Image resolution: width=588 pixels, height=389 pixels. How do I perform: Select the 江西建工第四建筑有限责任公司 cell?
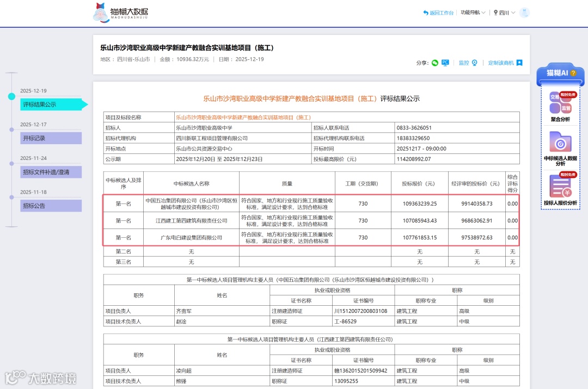[191, 221]
